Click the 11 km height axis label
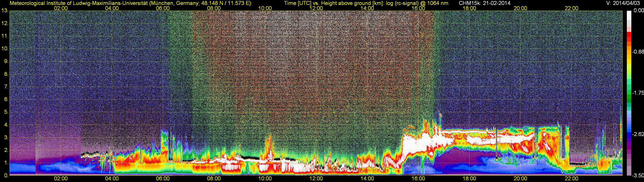The height and width of the screenshot is (182, 644). [x=5, y=36]
